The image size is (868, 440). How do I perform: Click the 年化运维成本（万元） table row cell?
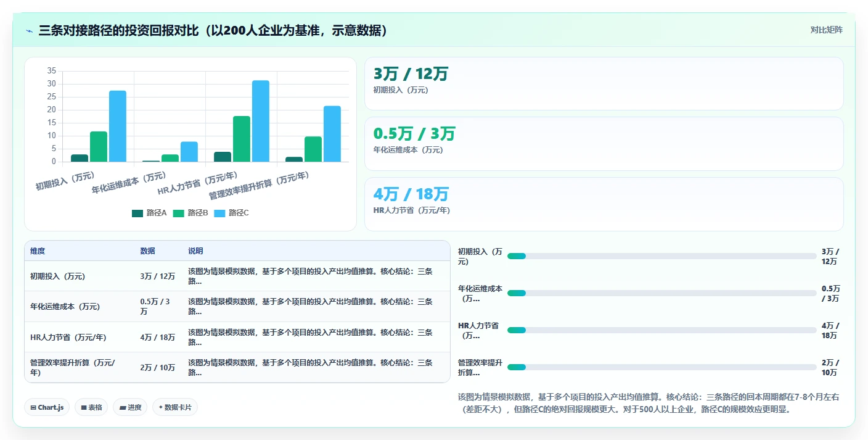point(80,307)
